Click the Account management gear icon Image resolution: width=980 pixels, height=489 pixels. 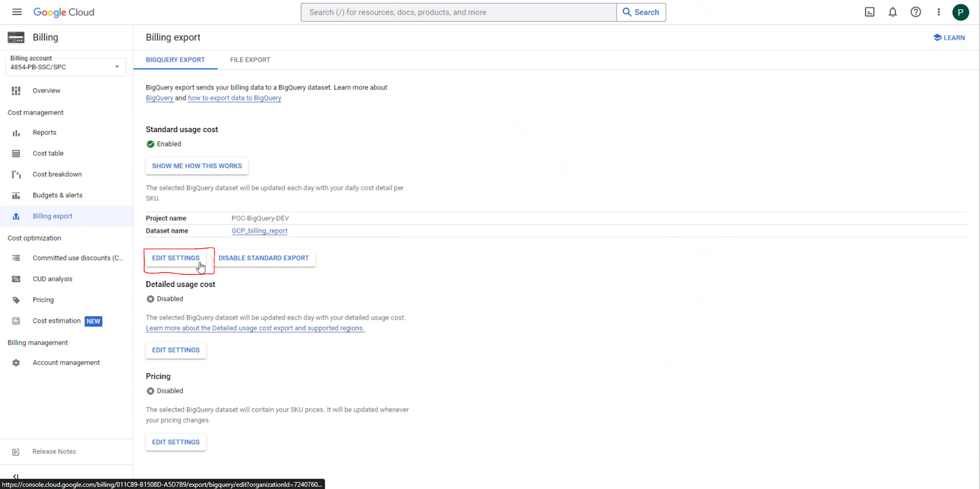[16, 363]
